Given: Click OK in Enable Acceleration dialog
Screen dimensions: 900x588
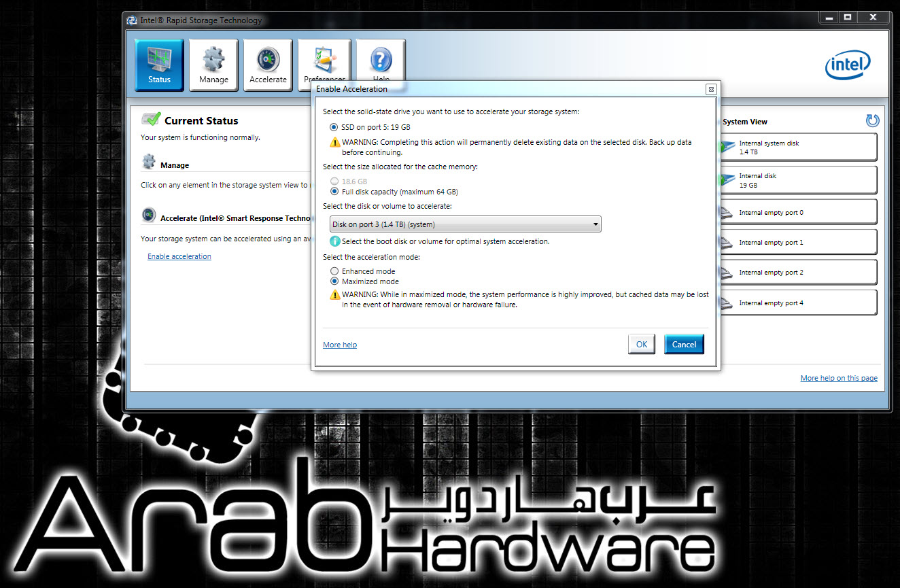Looking at the screenshot, I should 642,345.
